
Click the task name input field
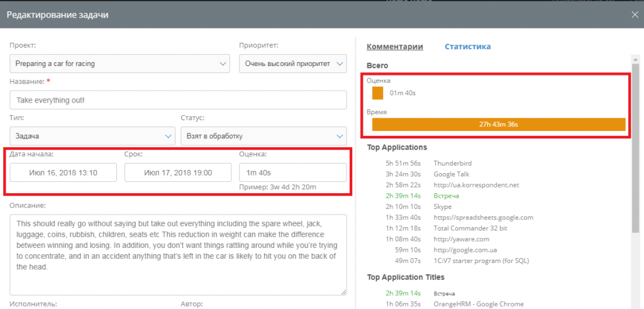[178, 100]
